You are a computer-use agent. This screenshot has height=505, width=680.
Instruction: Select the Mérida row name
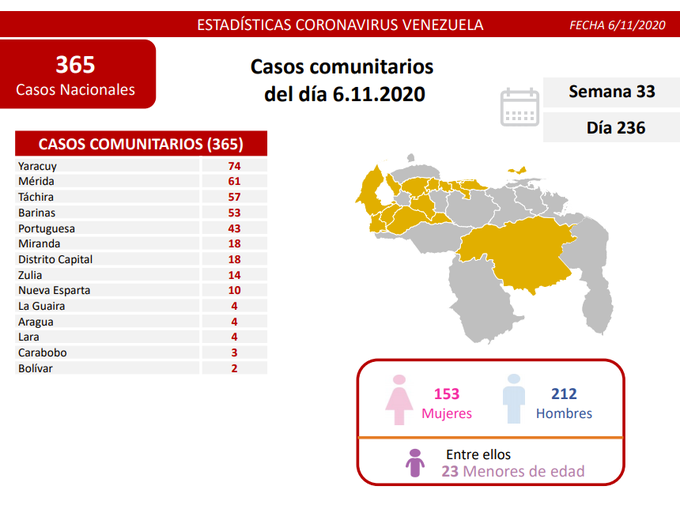[36, 181]
